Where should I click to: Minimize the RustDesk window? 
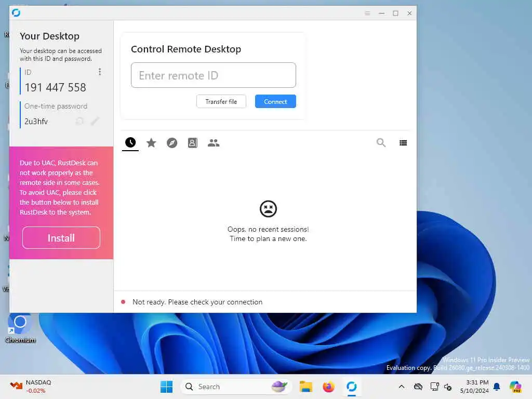pyautogui.click(x=382, y=13)
